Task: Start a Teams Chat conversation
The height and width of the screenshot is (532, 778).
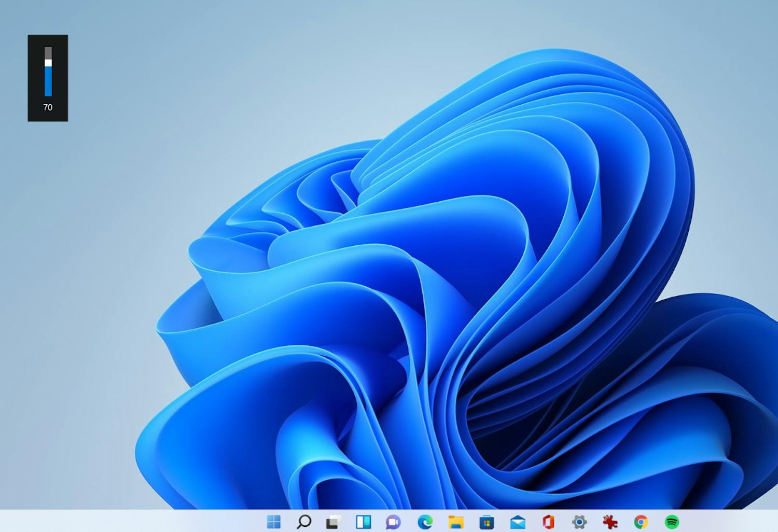Action: tap(394, 522)
